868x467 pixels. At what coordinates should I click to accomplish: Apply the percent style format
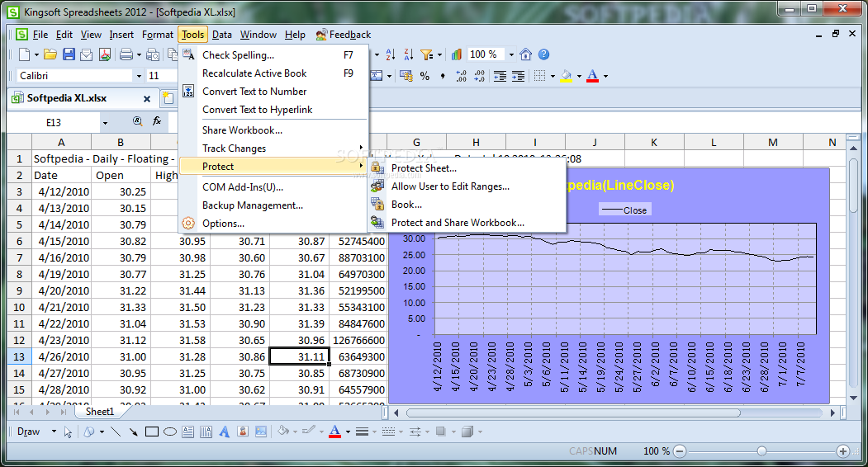point(425,76)
